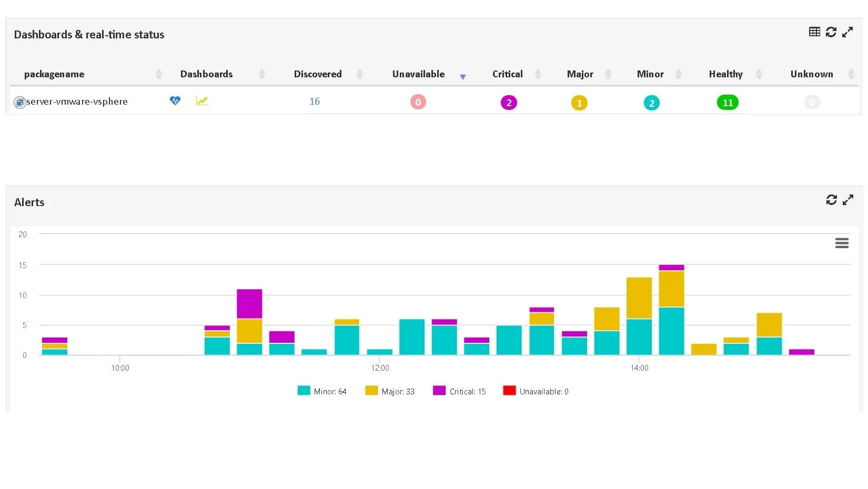Open the availability heartbeat dashboard for server-vmware-vsphere
The height and width of the screenshot is (489, 868).
[175, 101]
